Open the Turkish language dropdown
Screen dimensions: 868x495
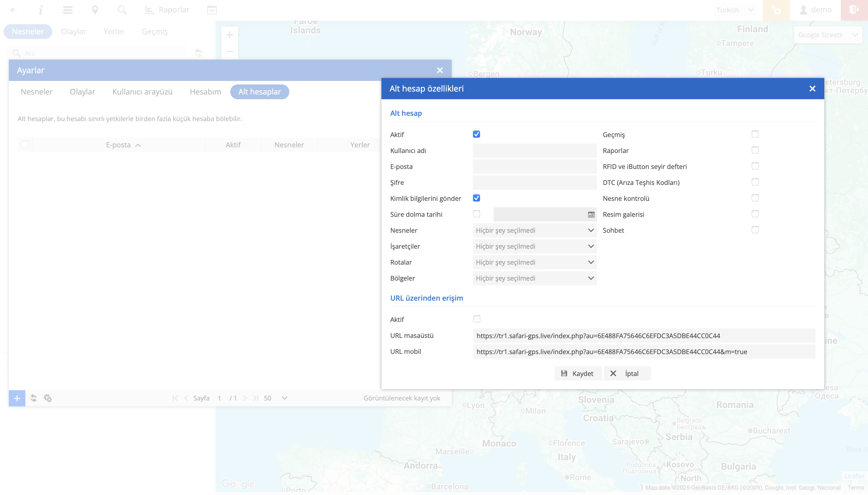click(x=735, y=10)
